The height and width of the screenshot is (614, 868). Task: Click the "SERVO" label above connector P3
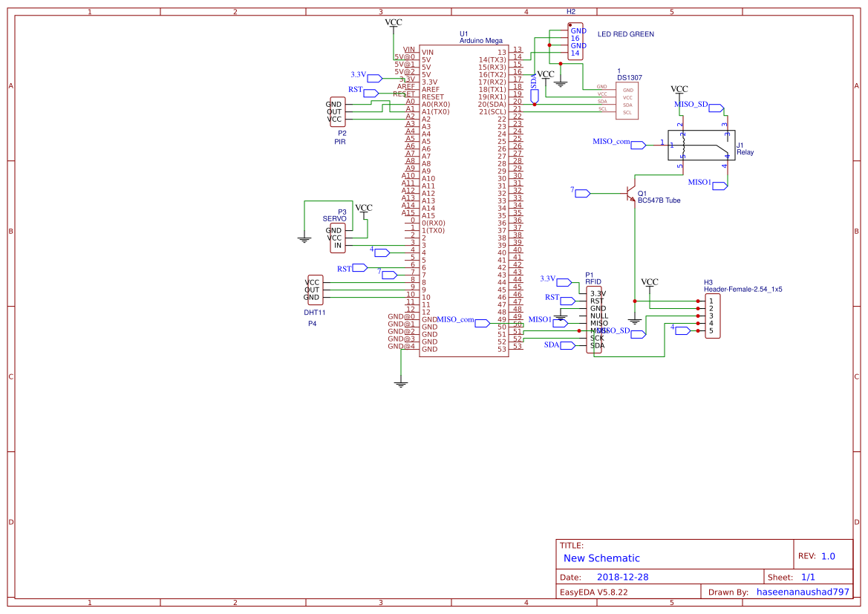pos(334,219)
